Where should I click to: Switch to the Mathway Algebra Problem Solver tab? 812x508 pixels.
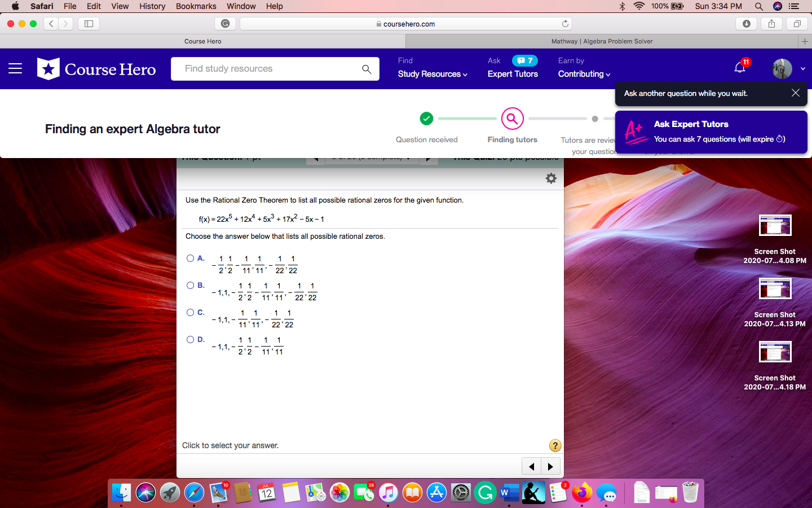[602, 41]
